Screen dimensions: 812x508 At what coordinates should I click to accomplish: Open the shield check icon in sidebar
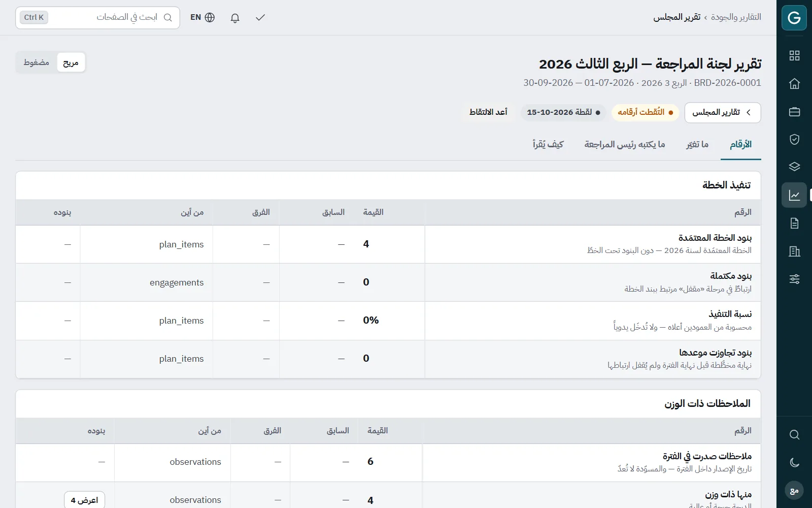(794, 139)
